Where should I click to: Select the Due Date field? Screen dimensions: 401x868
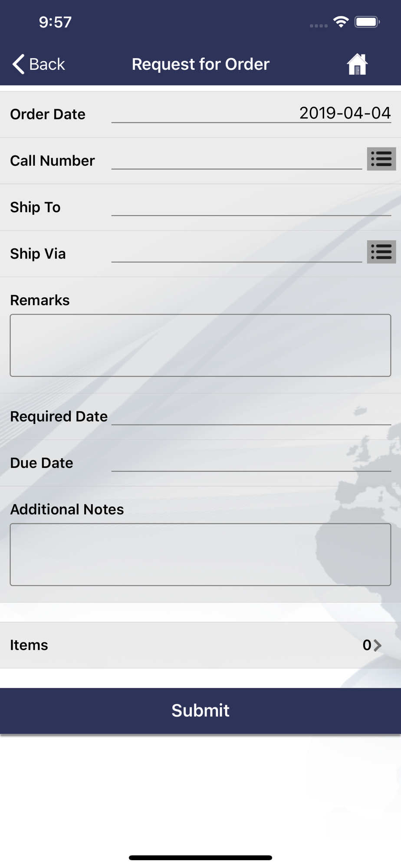click(251, 462)
